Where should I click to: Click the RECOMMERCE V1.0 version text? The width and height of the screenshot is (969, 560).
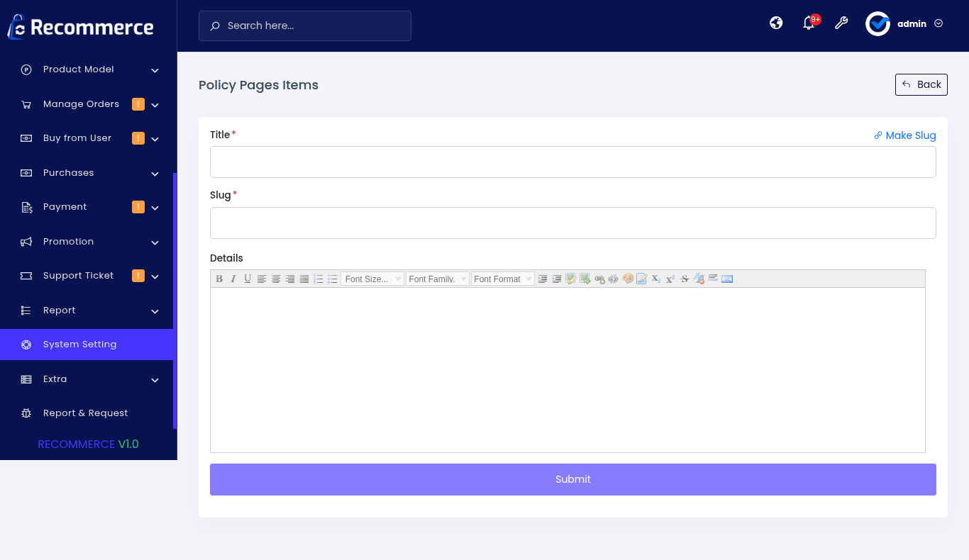88,444
